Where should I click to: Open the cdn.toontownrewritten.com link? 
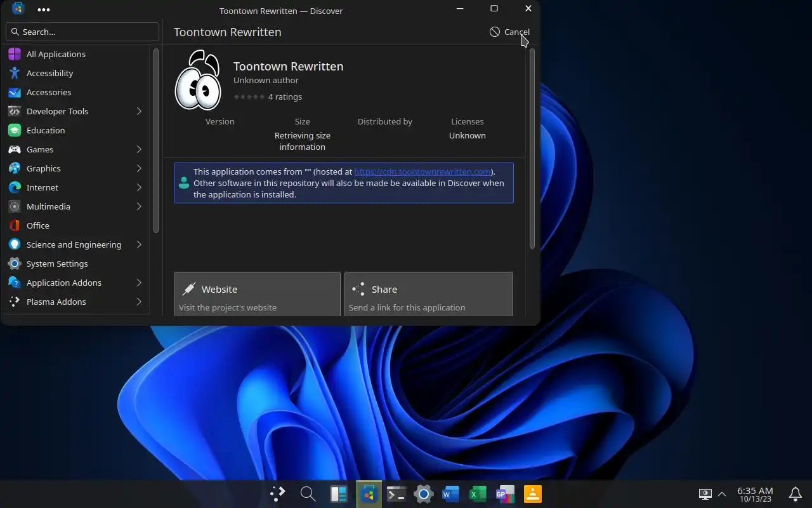(422, 171)
